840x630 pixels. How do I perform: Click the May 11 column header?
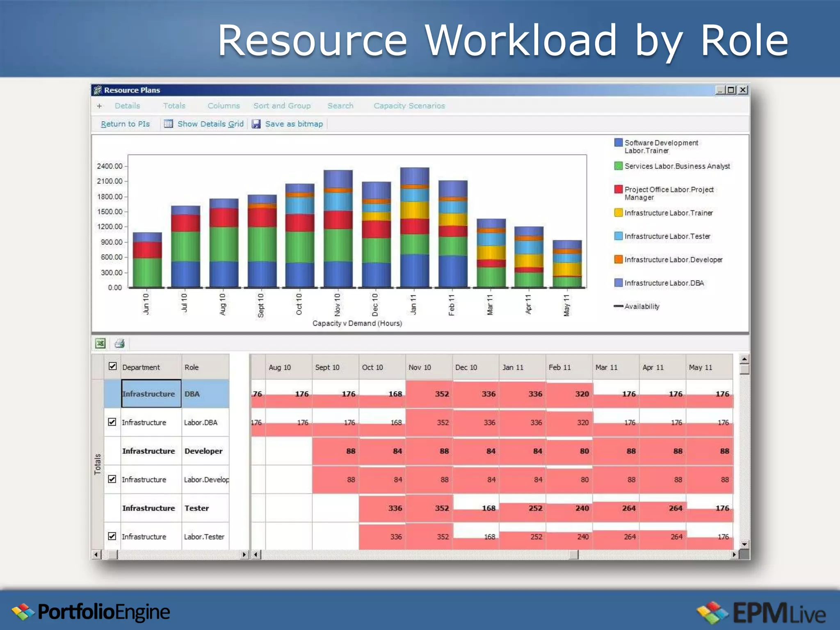tap(709, 367)
